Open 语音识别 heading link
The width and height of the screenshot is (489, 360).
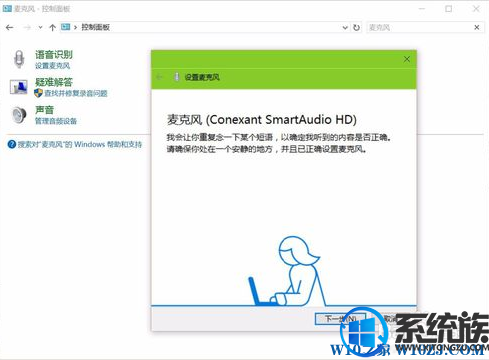[x=54, y=55]
